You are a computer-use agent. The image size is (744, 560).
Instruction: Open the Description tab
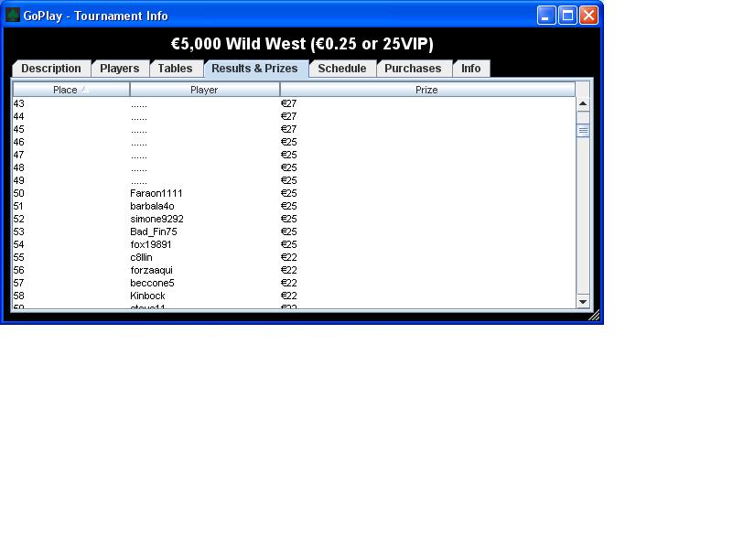tap(51, 69)
